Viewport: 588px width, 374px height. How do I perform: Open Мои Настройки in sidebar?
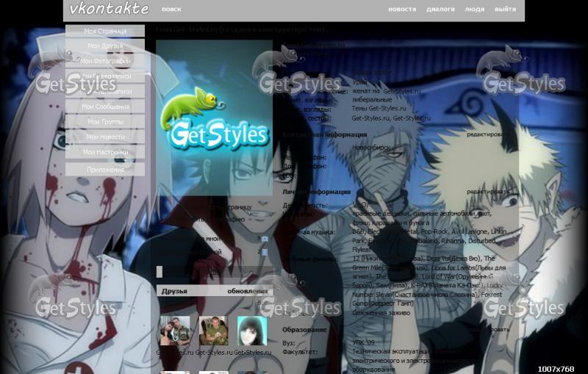105,152
